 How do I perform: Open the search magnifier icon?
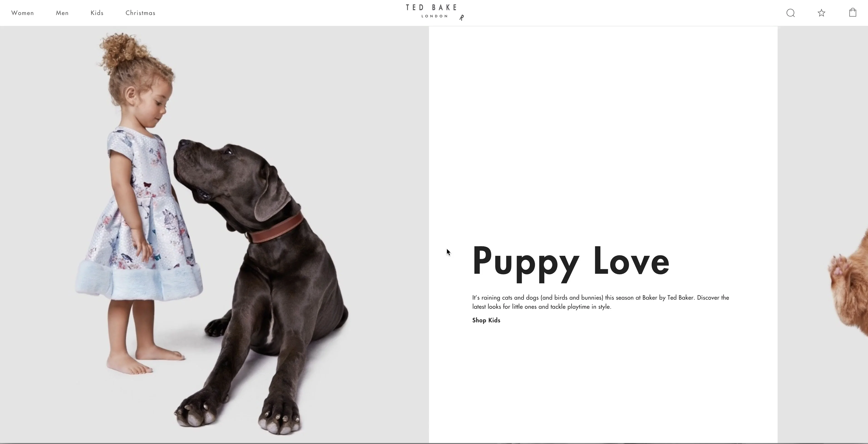(791, 13)
